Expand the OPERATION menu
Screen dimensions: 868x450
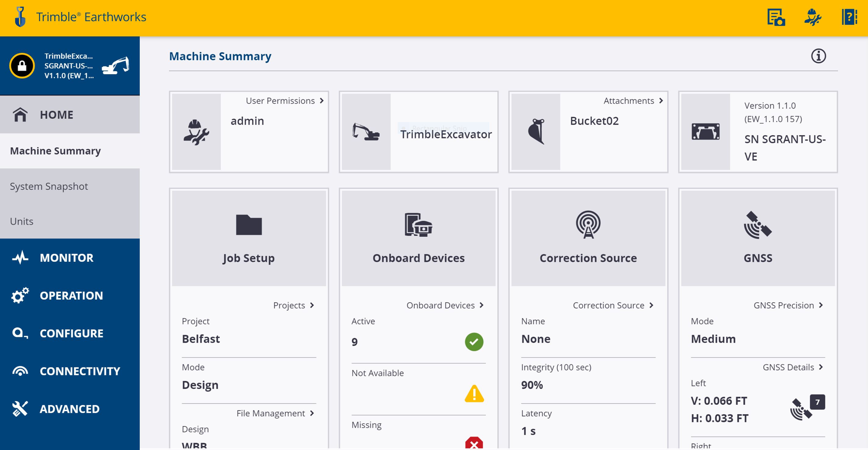coord(70,296)
